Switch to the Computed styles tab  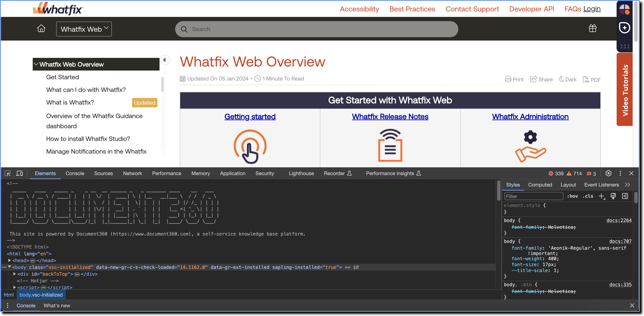(x=540, y=185)
